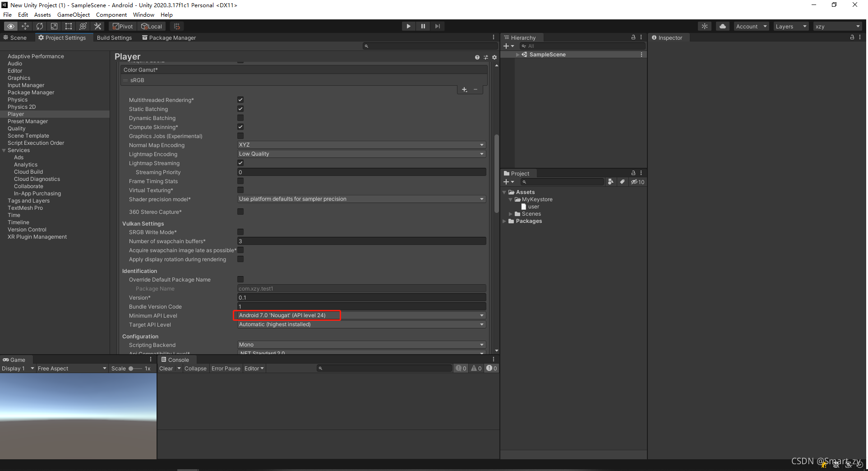
Task: Toggle Pivot handle position
Action: coord(123,26)
